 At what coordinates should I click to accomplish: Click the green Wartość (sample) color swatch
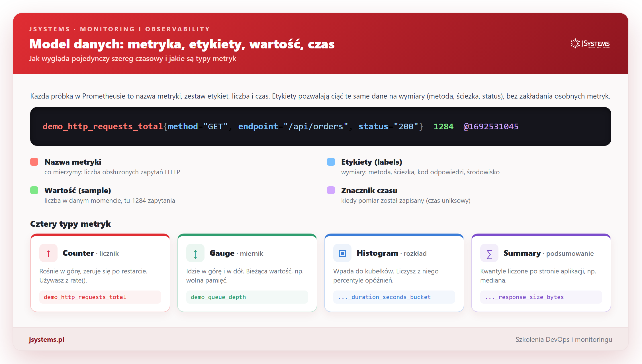point(34,190)
